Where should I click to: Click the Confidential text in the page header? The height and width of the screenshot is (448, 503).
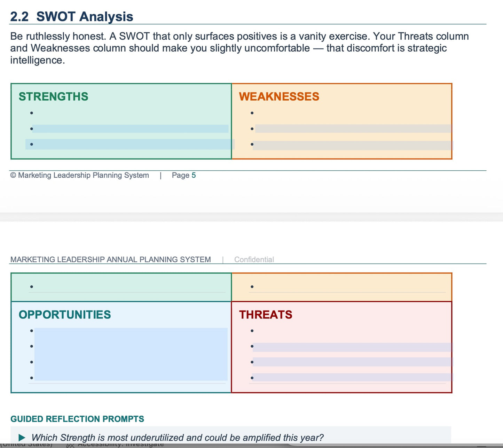(254, 260)
